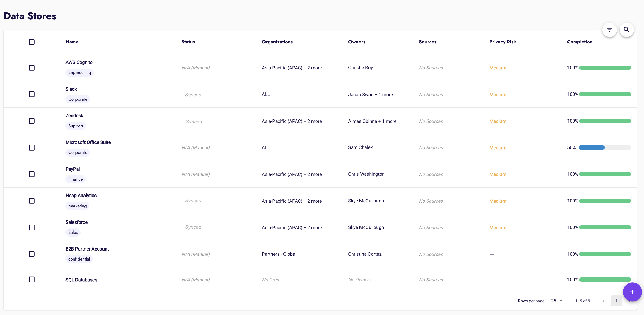Click PayPal's N/A (Manual) status
Screen dimensions: 644x315
pos(196,174)
